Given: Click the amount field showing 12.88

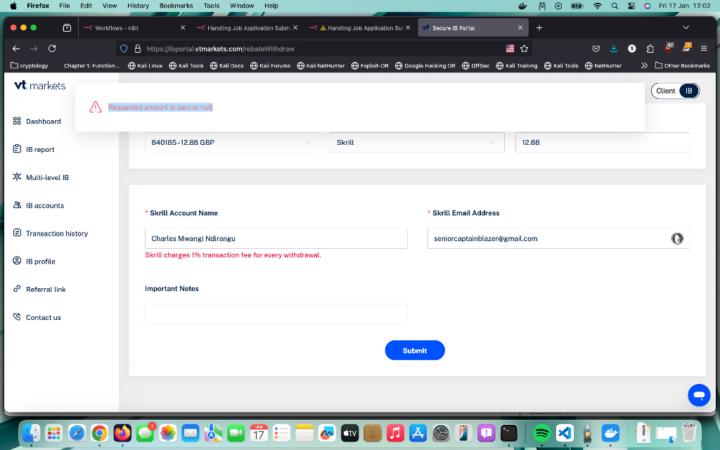Looking at the screenshot, I should point(602,142).
